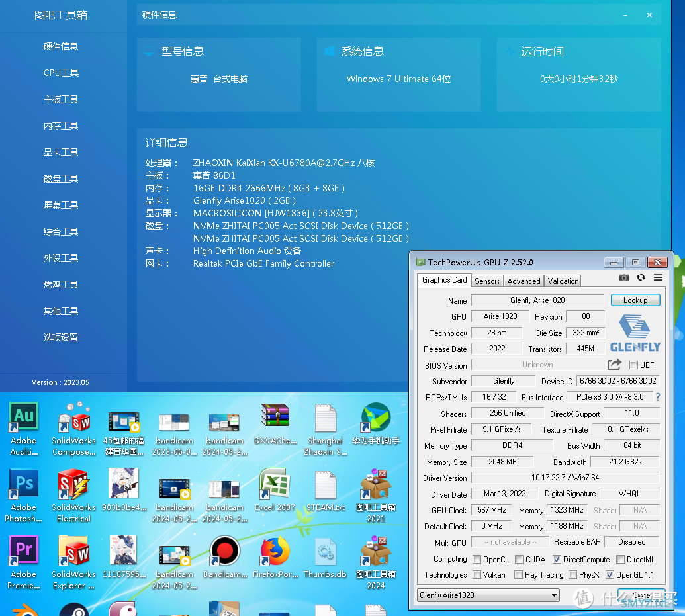
Task: Open Adobe Premiere desktop shortcut
Action: pyautogui.click(x=24, y=562)
